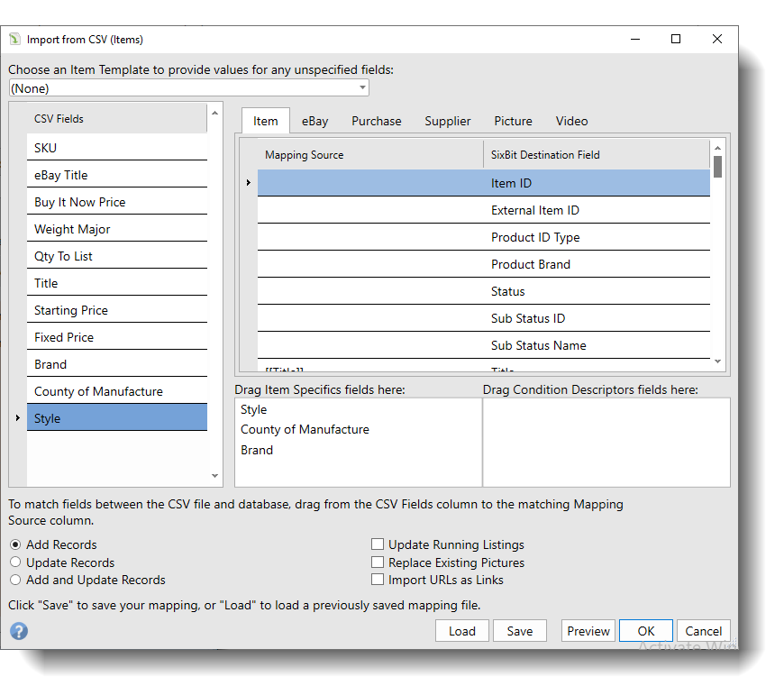Select the Add Records radio button

tap(15, 544)
